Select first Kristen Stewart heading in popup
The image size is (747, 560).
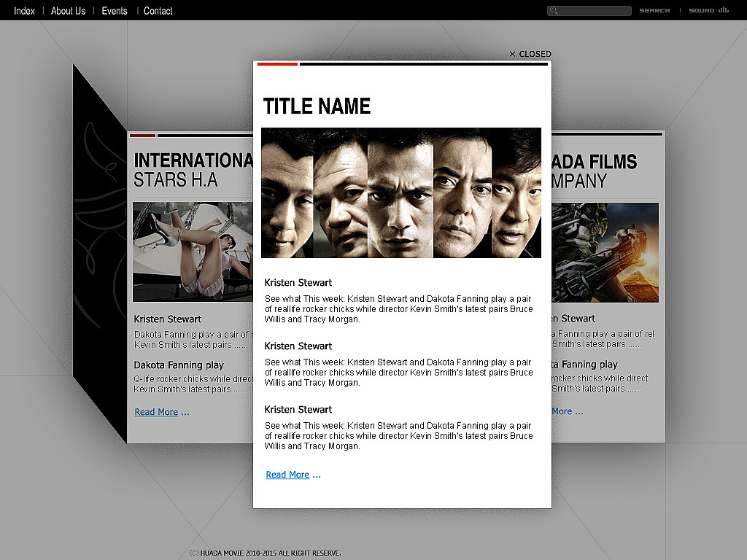[298, 282]
